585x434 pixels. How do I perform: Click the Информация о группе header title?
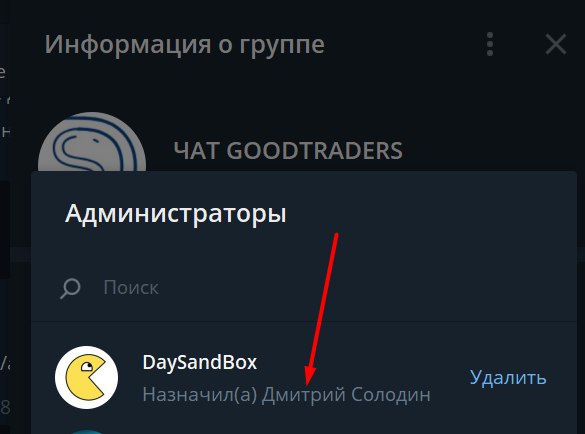click(185, 45)
